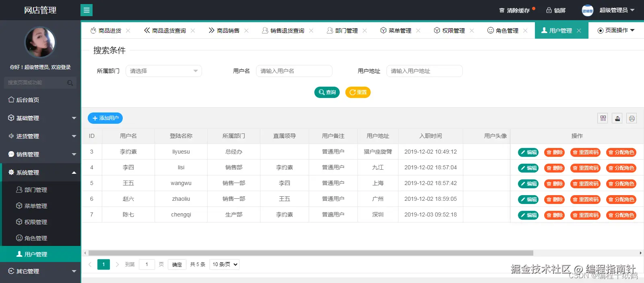Click 删除 for user 李四
The height and width of the screenshot is (283, 644).
554,168
